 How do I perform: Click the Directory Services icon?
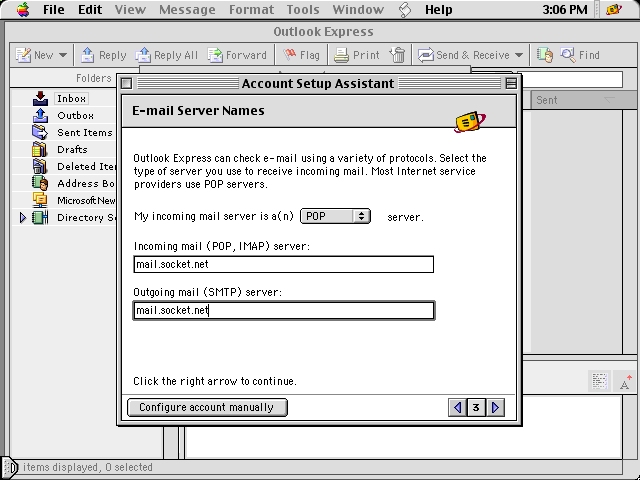(x=40, y=218)
